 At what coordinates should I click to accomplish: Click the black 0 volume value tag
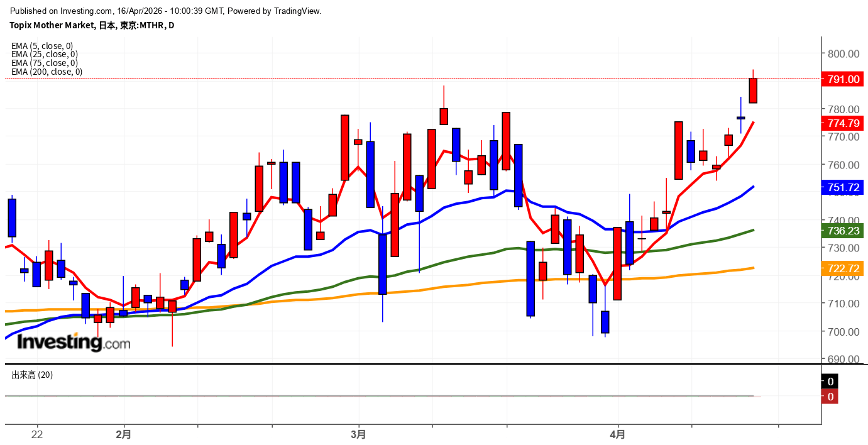pyautogui.click(x=830, y=382)
